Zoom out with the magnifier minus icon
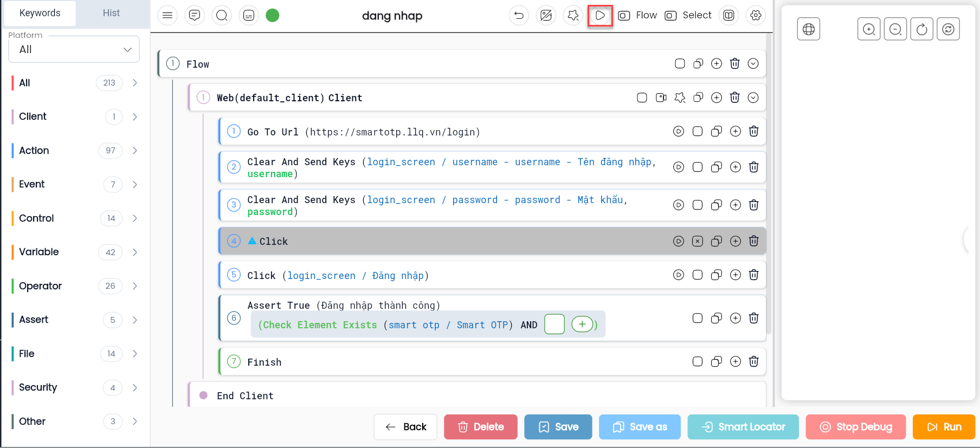 (895, 29)
